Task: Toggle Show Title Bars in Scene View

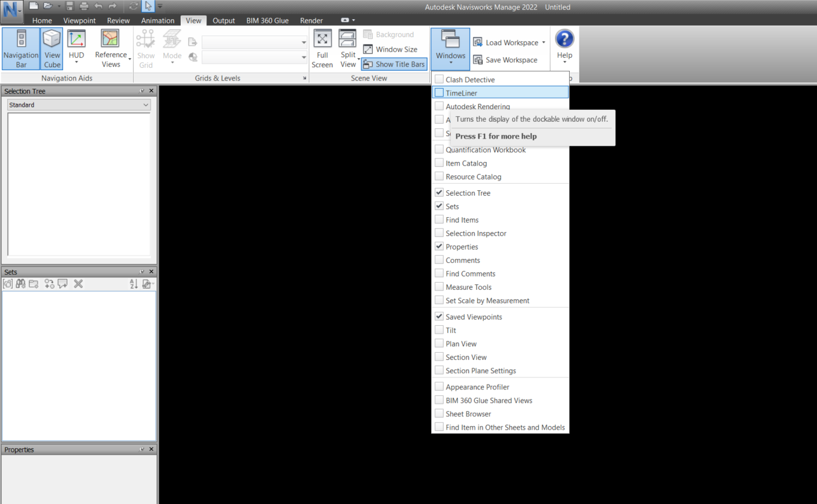Action: (x=394, y=64)
